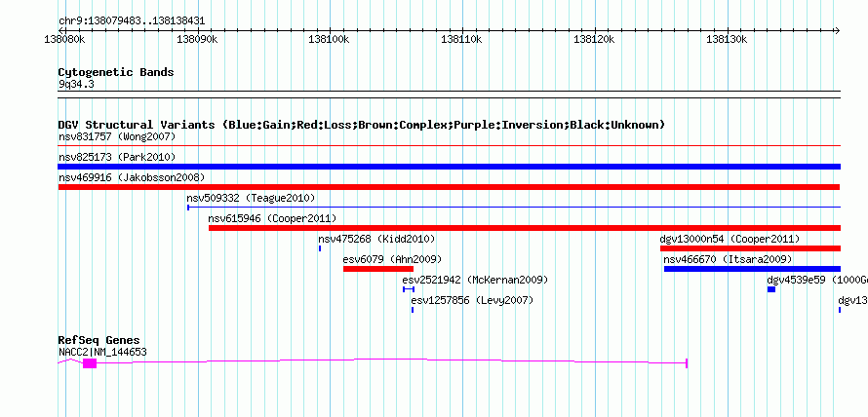Click the 138080k ruler label

coord(64,39)
